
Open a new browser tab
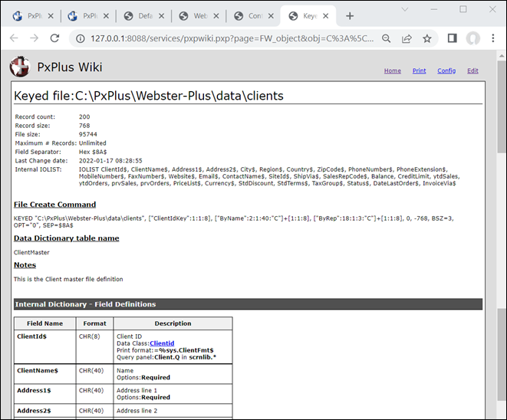pyautogui.click(x=350, y=16)
